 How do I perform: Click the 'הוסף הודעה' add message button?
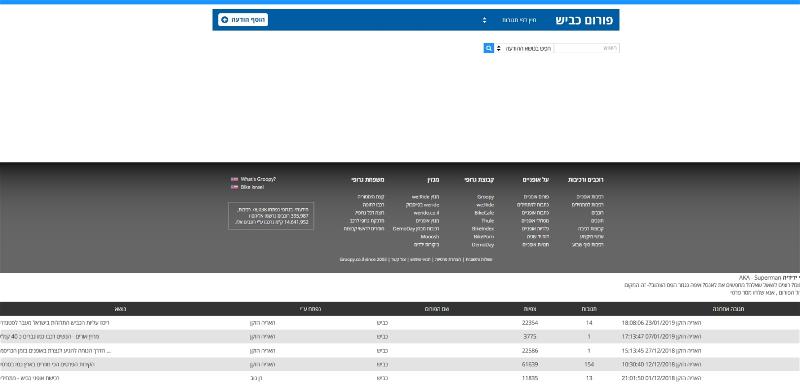[243, 20]
